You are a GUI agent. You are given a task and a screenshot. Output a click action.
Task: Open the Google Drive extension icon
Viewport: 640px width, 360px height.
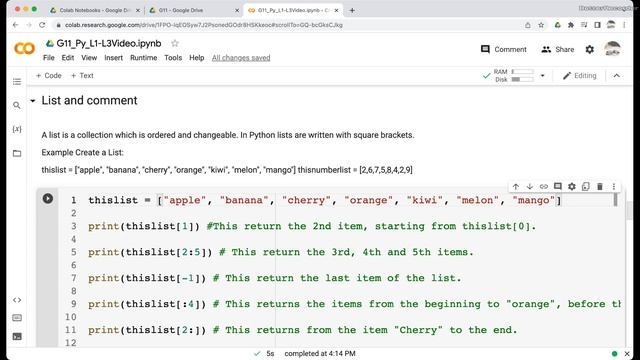pyautogui.click(x=557, y=25)
